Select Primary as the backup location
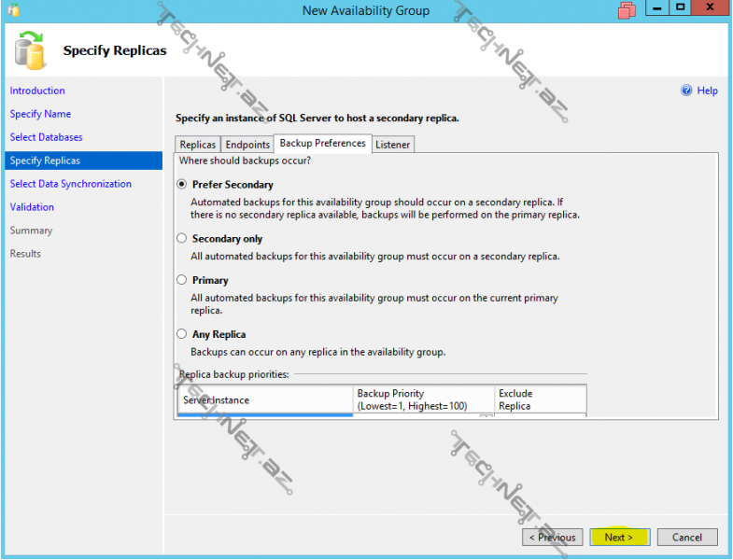The image size is (733, 560). [x=182, y=280]
